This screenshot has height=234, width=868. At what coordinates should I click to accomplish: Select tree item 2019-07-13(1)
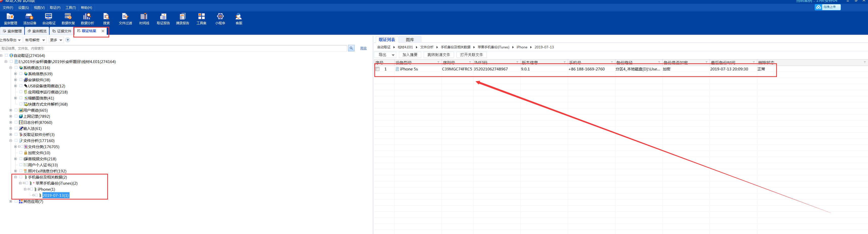56,195
